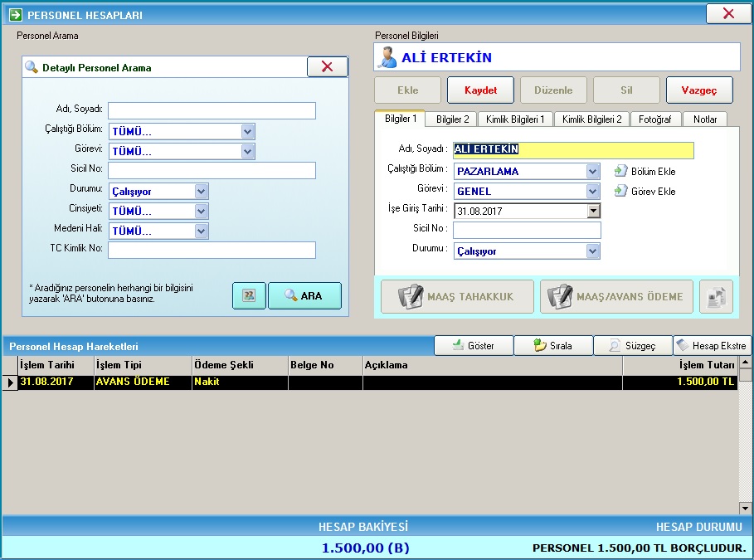Open the personnel Durumu Çalışıyor dropdown

pos(592,251)
